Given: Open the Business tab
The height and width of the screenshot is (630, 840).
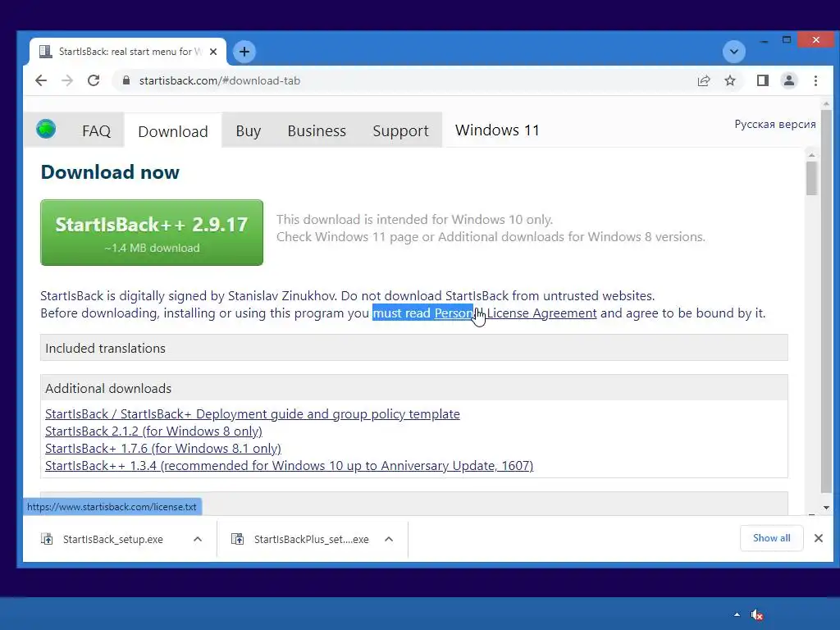Looking at the screenshot, I should (317, 130).
